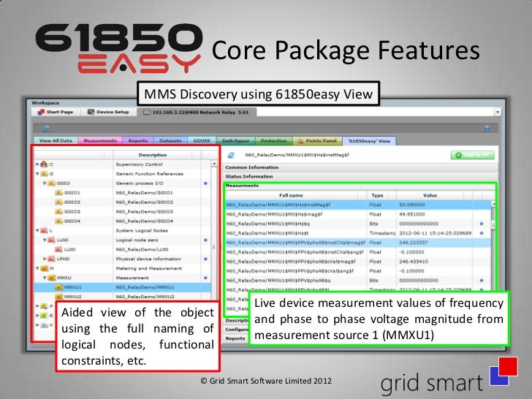This screenshot has height=399, width=532.
Task: Click the tree's Description column header
Action: click(x=152, y=155)
